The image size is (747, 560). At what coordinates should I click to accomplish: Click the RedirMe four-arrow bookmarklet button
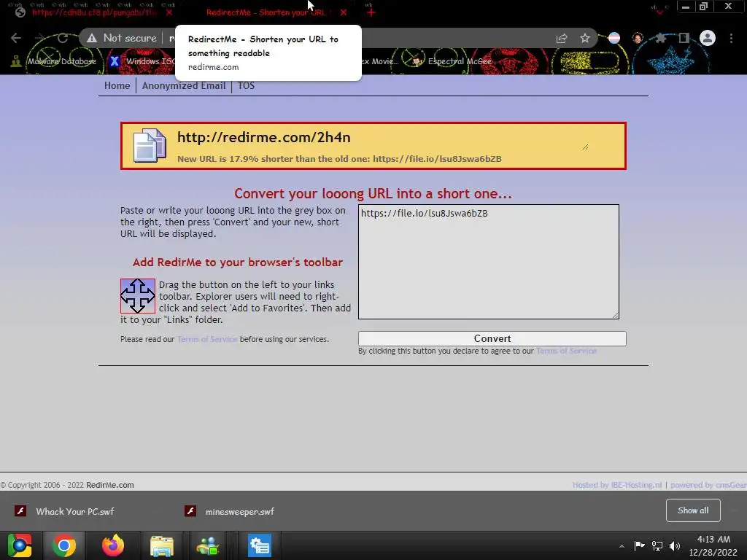pyautogui.click(x=138, y=296)
